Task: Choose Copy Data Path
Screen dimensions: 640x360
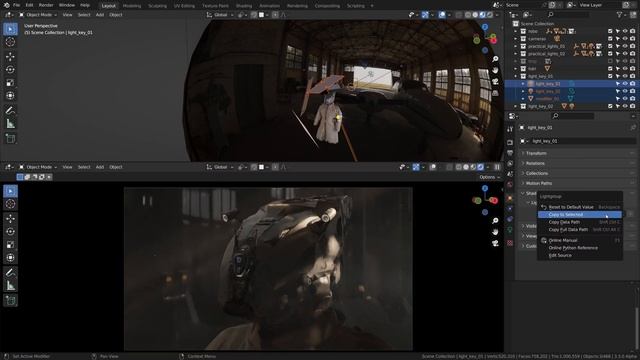Action: (580, 222)
